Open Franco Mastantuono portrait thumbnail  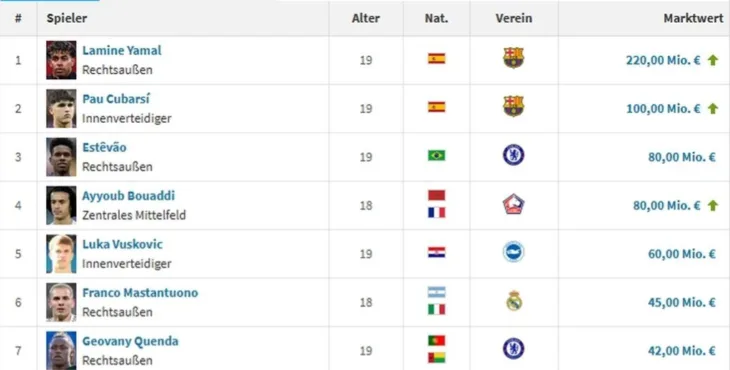coord(61,302)
